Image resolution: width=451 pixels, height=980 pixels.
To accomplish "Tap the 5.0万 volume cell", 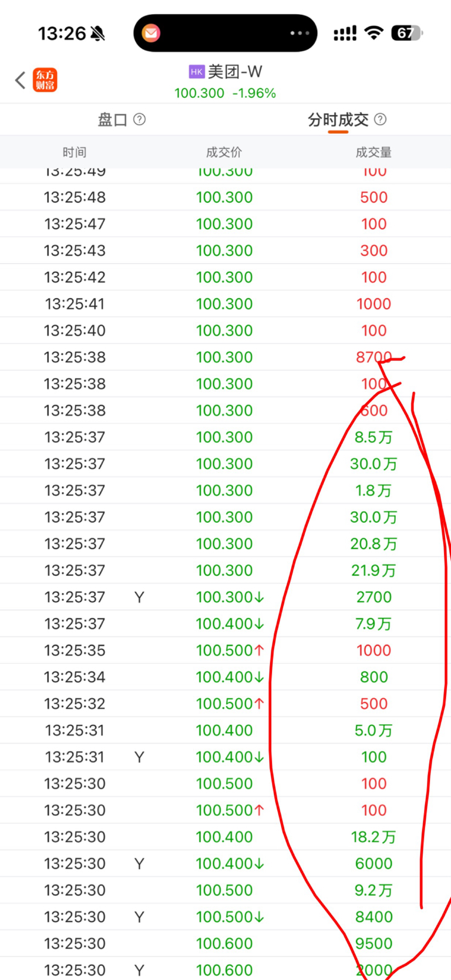I will (373, 731).
